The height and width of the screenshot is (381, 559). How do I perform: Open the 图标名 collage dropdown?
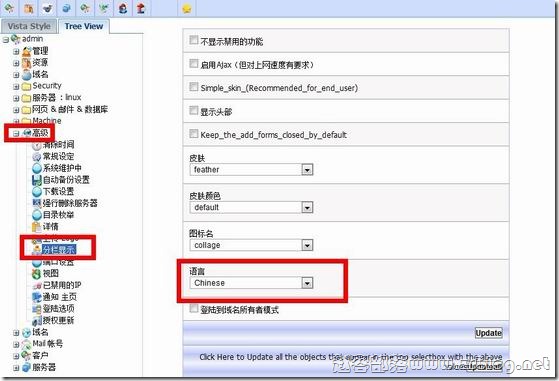(x=251, y=245)
